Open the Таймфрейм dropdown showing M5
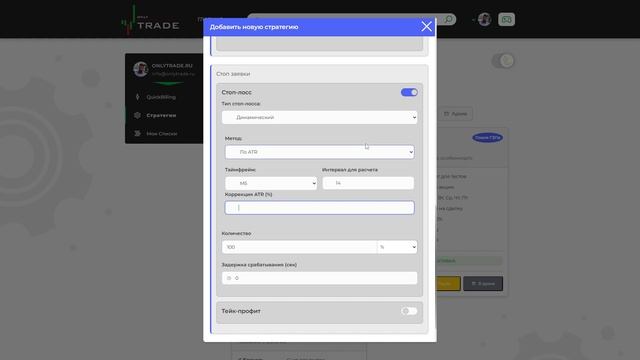Image resolution: width=640 pixels, height=360 pixels. (x=271, y=183)
